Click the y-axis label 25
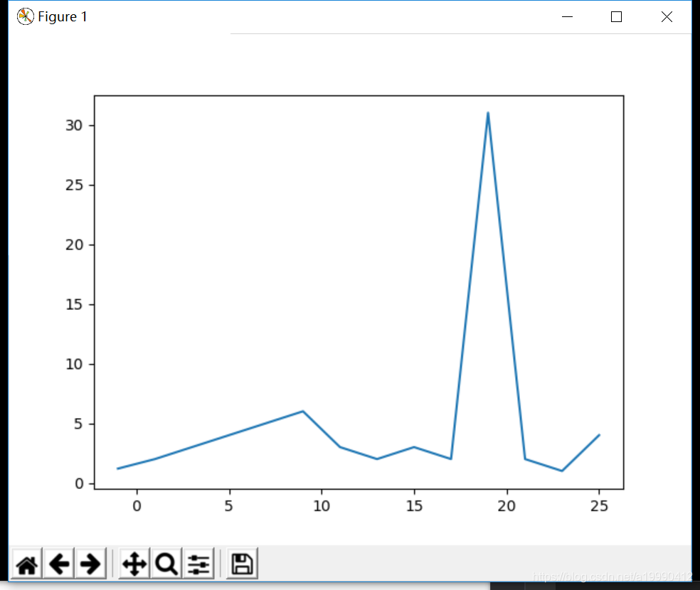This screenshot has height=590, width=700. pos(74,185)
